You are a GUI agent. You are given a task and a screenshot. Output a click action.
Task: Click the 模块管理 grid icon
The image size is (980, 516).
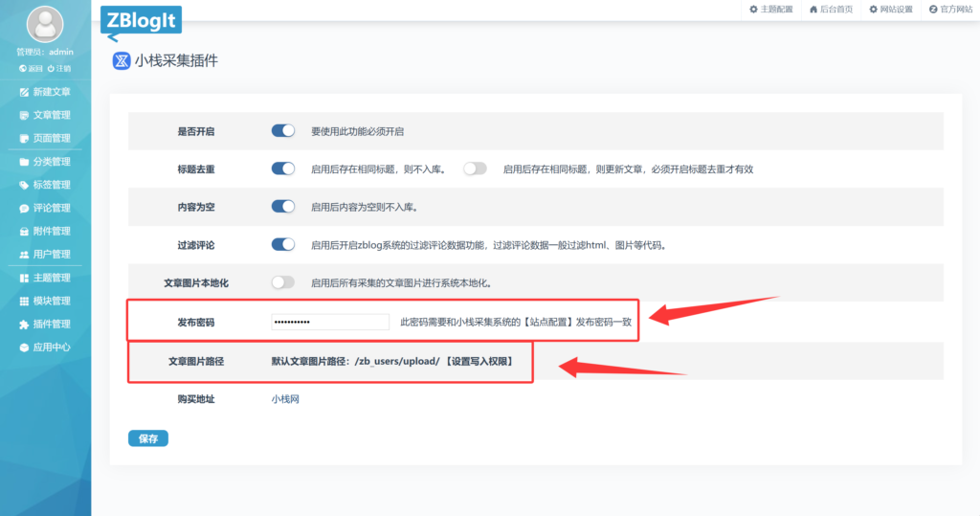(x=24, y=301)
